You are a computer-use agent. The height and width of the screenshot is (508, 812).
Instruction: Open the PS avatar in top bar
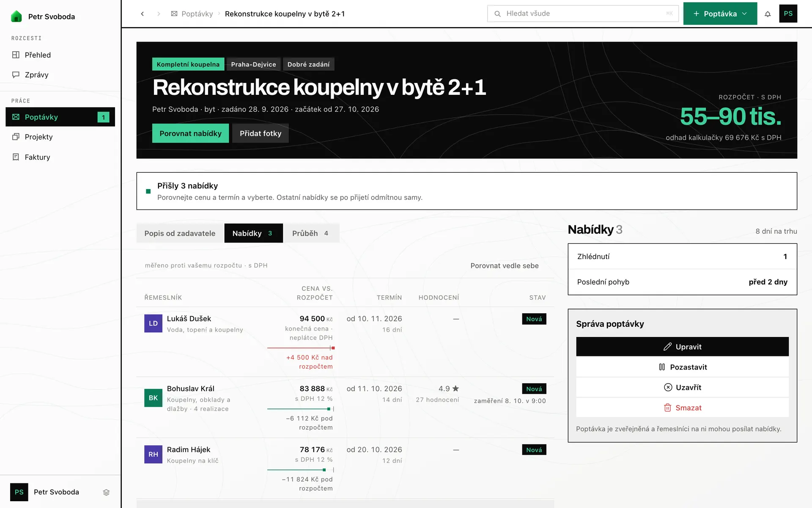click(788, 14)
